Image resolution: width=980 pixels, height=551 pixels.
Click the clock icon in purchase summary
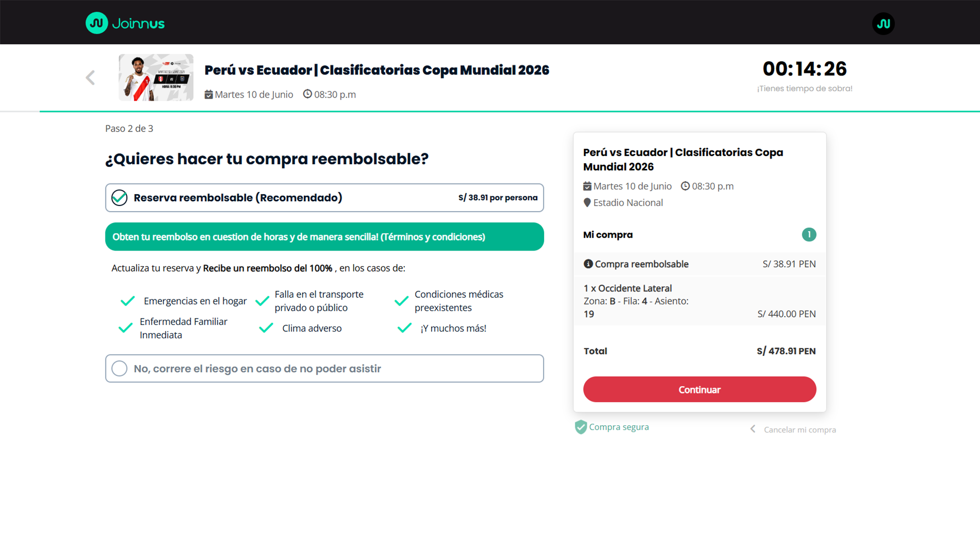pos(685,186)
